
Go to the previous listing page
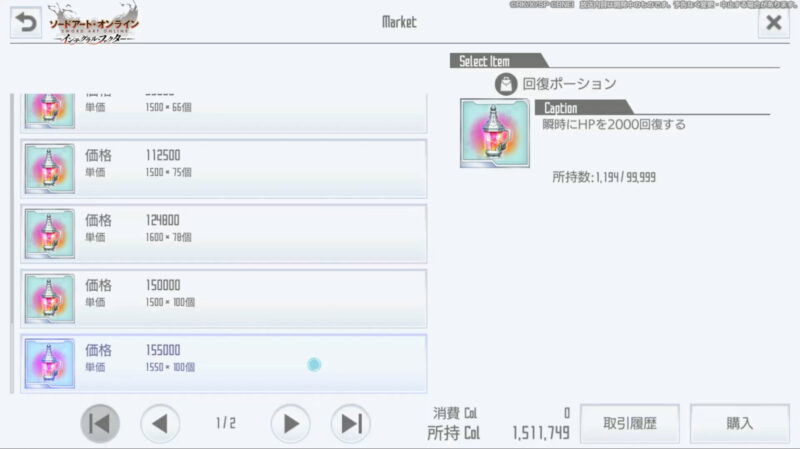[160, 423]
